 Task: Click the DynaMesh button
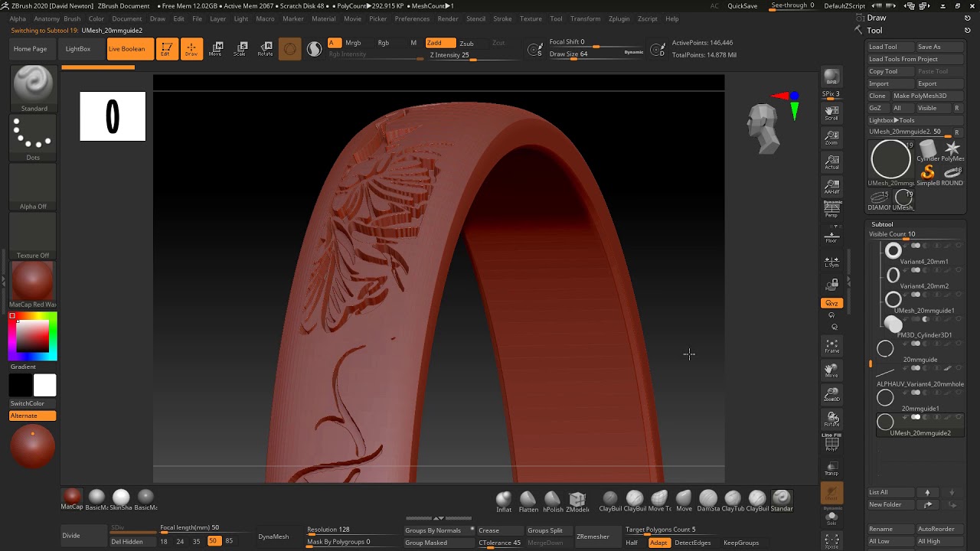273,536
